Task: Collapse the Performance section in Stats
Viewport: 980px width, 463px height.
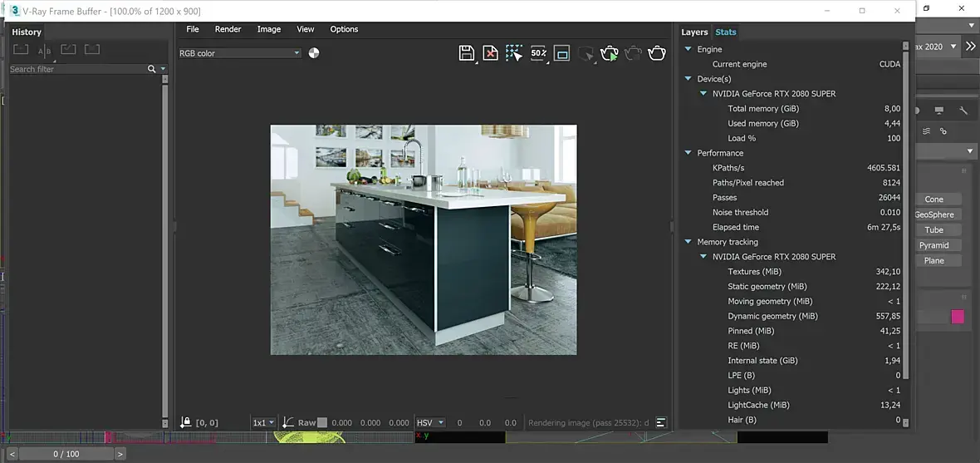Action: (688, 153)
